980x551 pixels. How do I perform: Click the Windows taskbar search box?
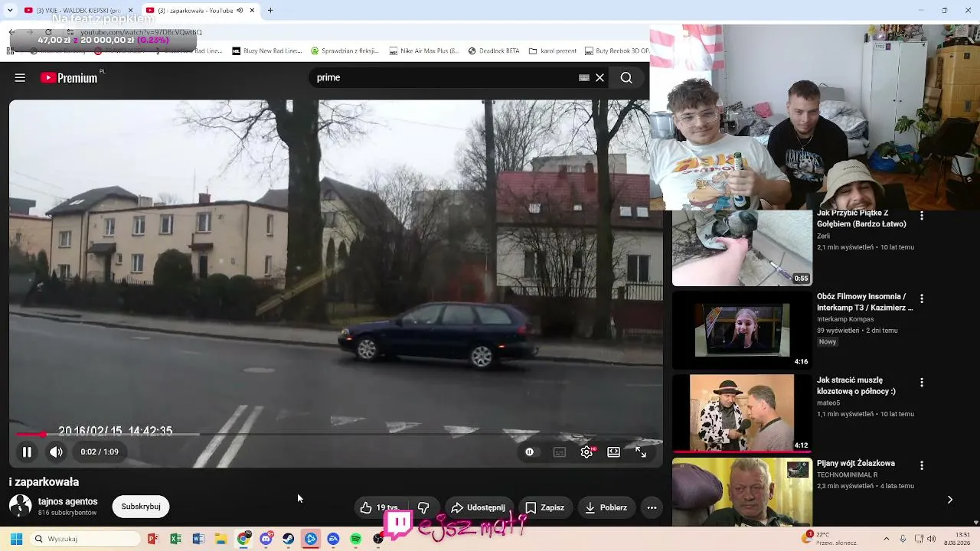point(85,539)
